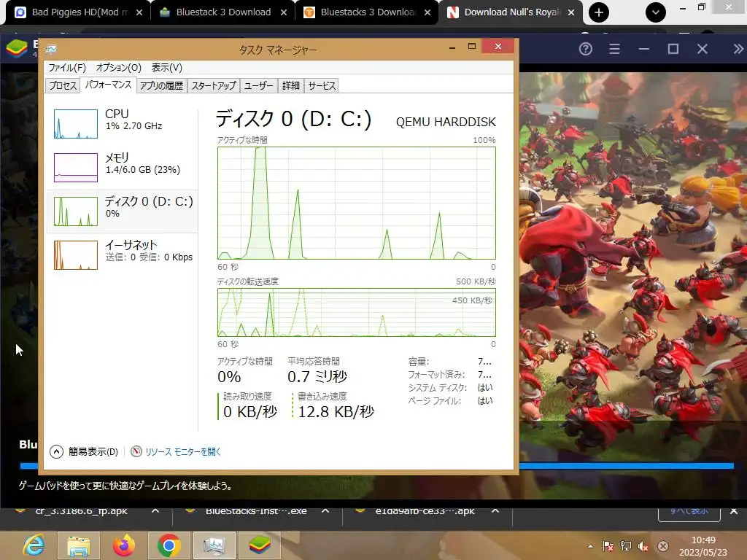Click the circled X tray icon
This screenshot has width=747, height=560.
coord(662,546)
